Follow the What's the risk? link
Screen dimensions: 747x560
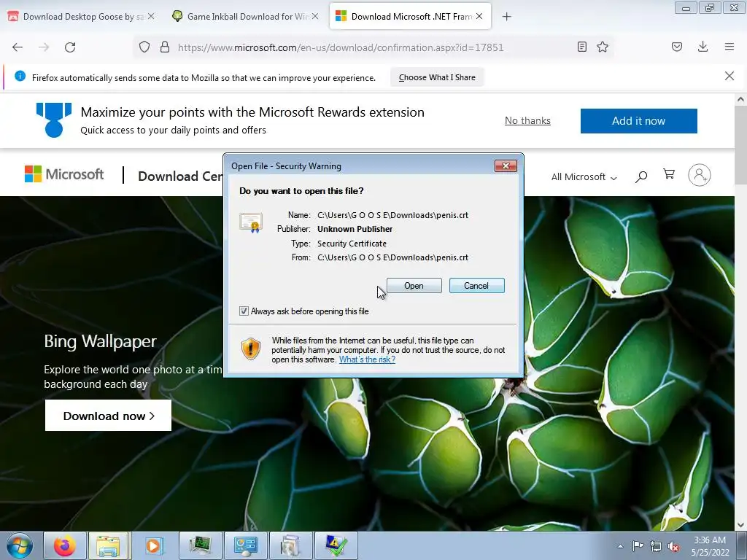coord(367,359)
